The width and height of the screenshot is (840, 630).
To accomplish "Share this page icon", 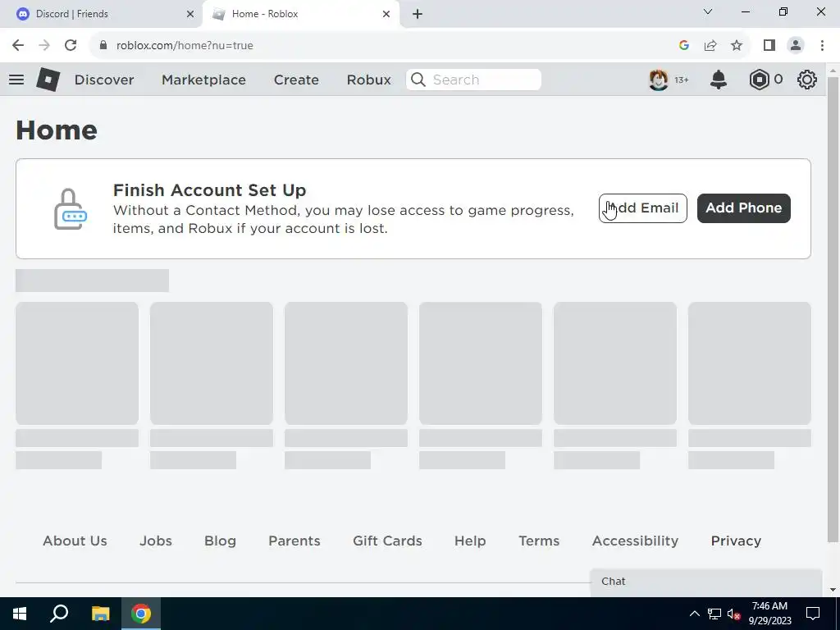I will (x=710, y=46).
